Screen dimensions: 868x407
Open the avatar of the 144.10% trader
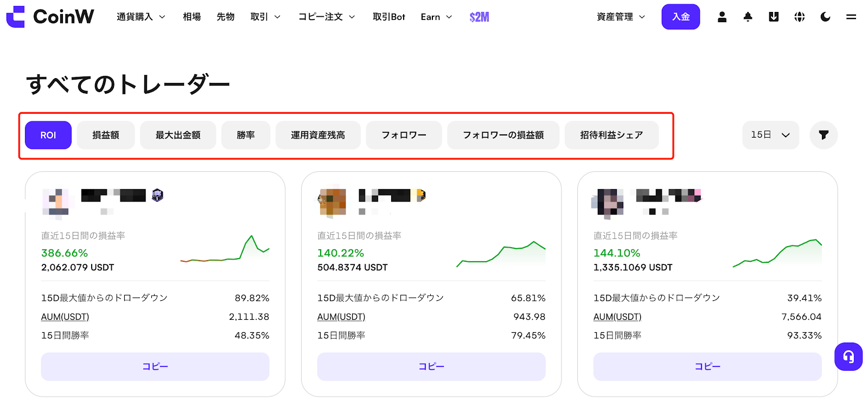coord(607,203)
